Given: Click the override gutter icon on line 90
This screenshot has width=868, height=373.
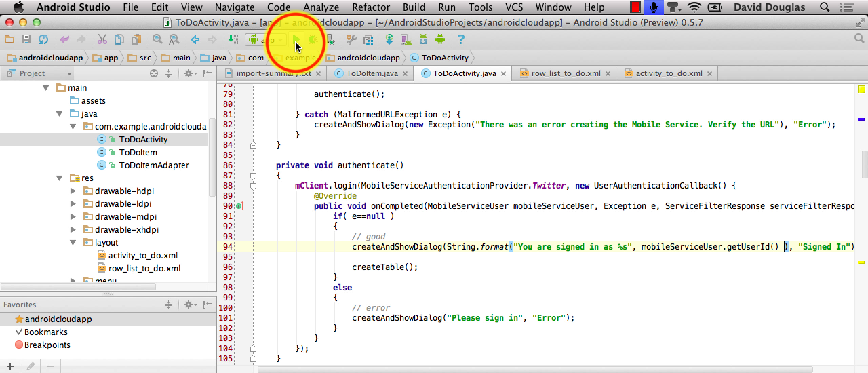Looking at the screenshot, I should coord(239,205).
